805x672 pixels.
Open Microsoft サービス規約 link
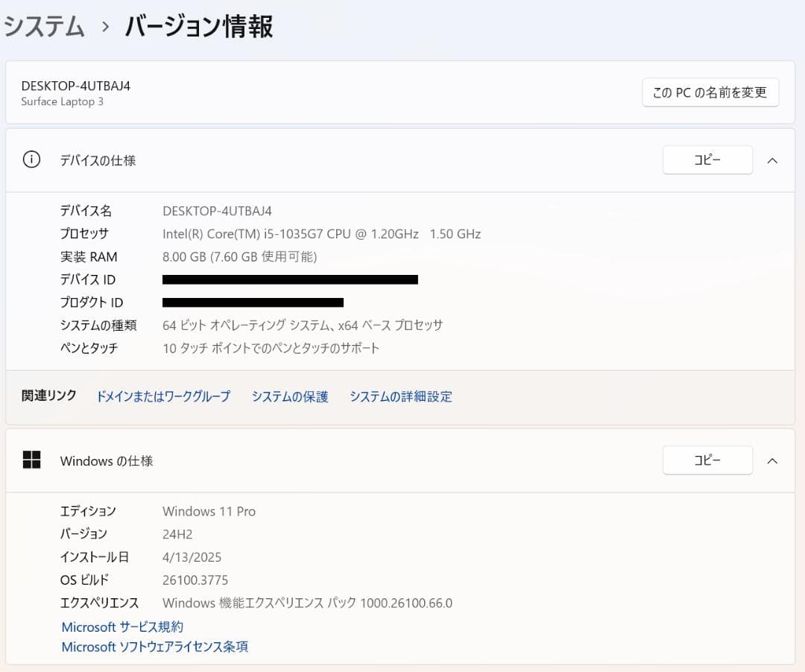click(121, 627)
